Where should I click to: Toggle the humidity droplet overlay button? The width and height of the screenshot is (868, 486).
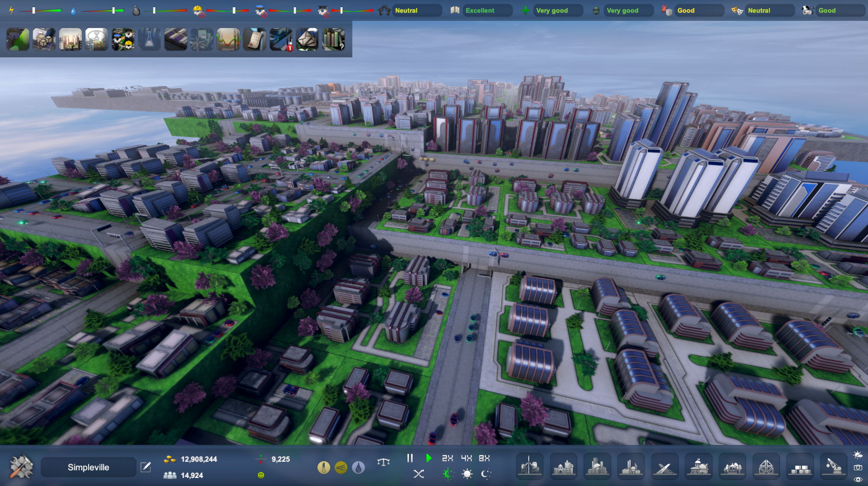point(359,468)
